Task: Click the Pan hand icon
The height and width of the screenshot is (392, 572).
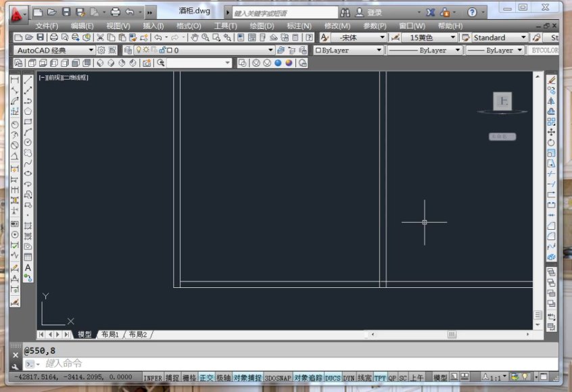Action: [194, 38]
